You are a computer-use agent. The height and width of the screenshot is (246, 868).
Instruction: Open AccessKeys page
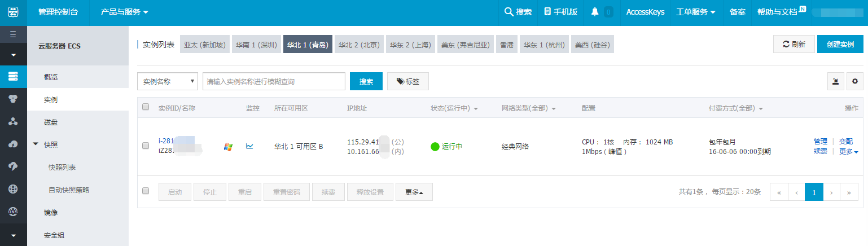pyautogui.click(x=645, y=11)
